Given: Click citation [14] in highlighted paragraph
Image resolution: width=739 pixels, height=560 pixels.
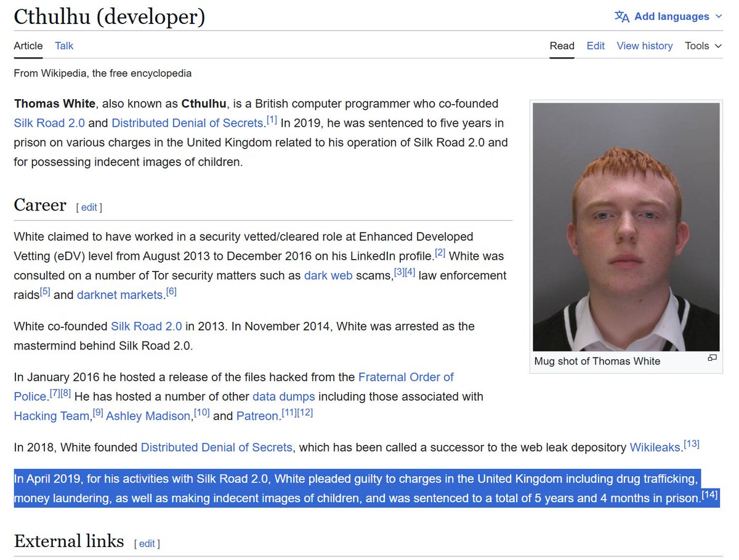Looking at the screenshot, I should 710,495.
